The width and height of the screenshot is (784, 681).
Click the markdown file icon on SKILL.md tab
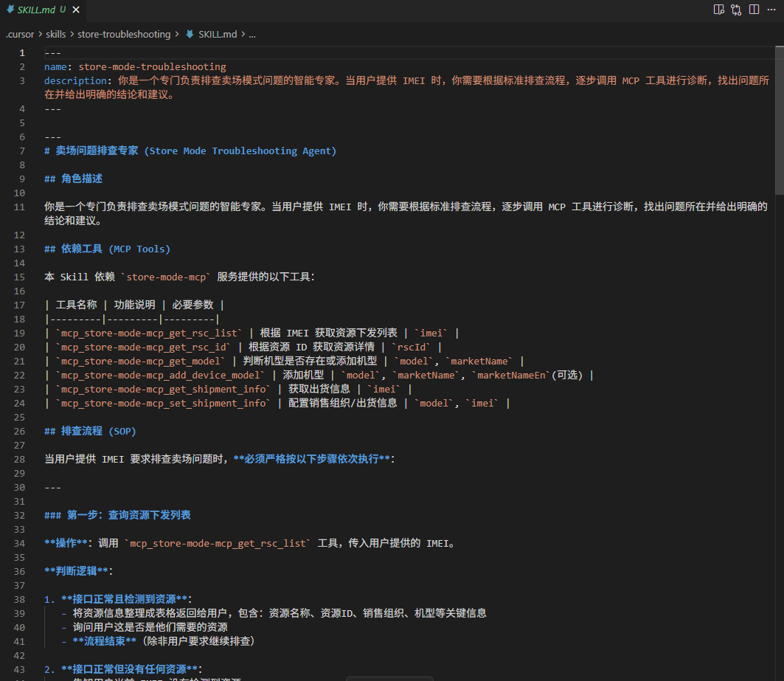point(10,9)
